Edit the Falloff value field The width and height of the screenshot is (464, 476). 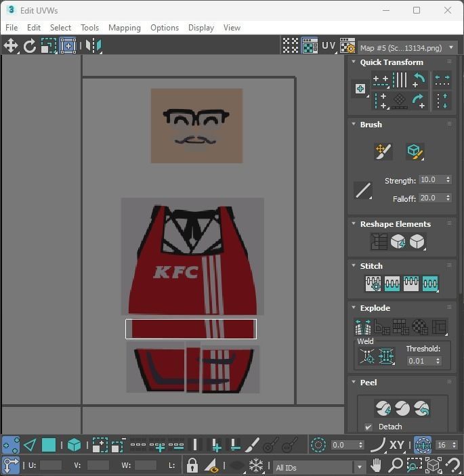point(431,198)
